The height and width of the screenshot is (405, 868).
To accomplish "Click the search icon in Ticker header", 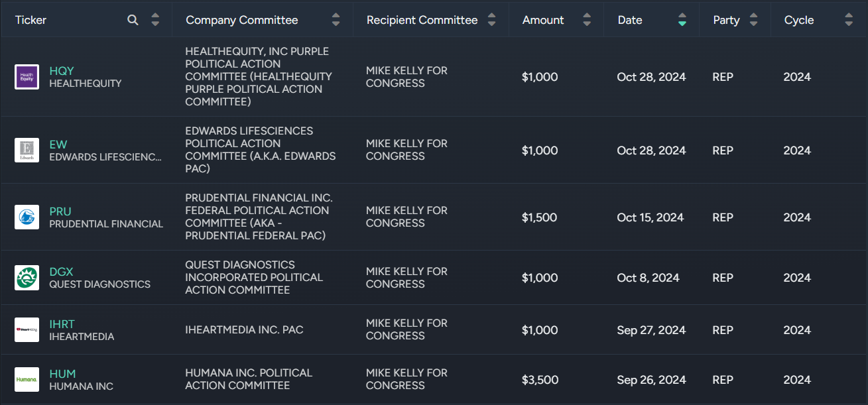I will click(x=133, y=20).
